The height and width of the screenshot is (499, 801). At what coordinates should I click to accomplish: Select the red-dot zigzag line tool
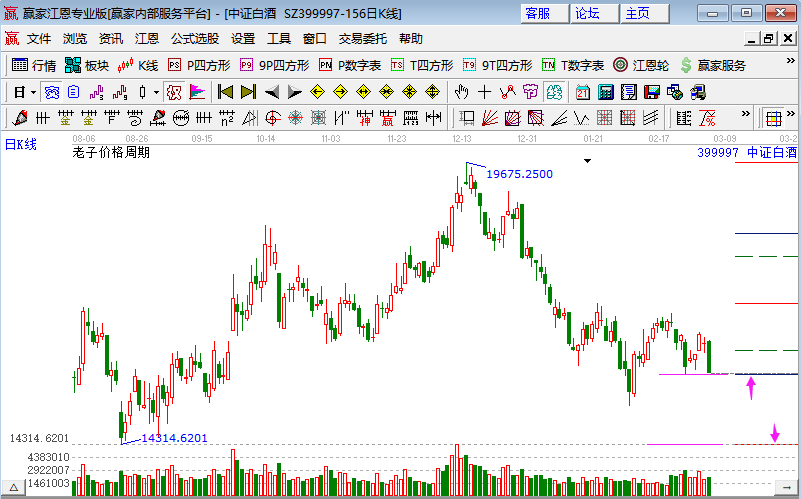coord(507,92)
